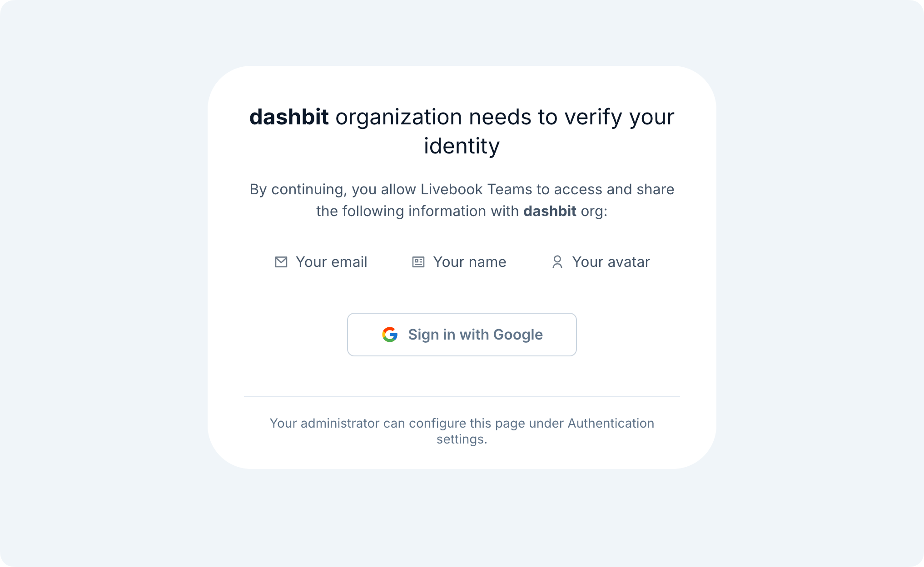Click the envelope icon beside Your email
This screenshot has height=567, width=924.
tap(281, 262)
